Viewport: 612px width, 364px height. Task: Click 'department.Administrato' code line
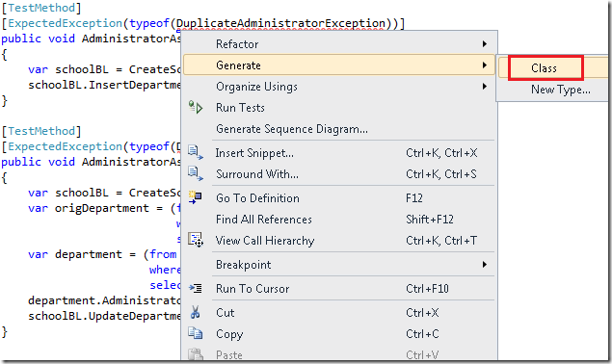pos(104,300)
